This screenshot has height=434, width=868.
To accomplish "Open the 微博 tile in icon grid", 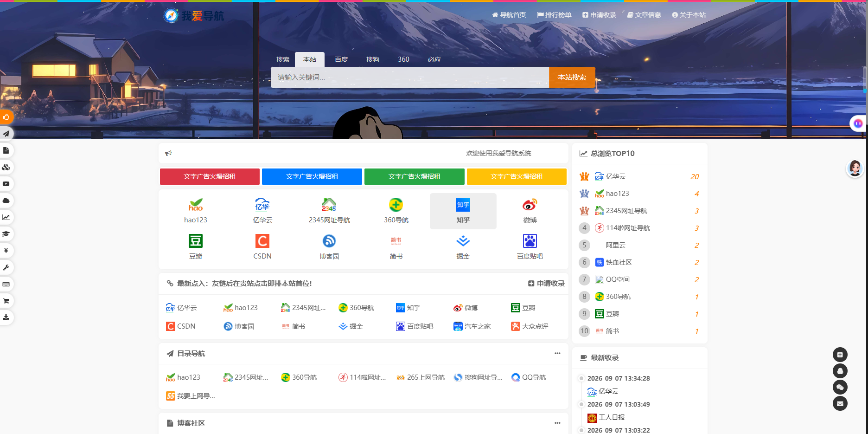I will click(x=530, y=211).
